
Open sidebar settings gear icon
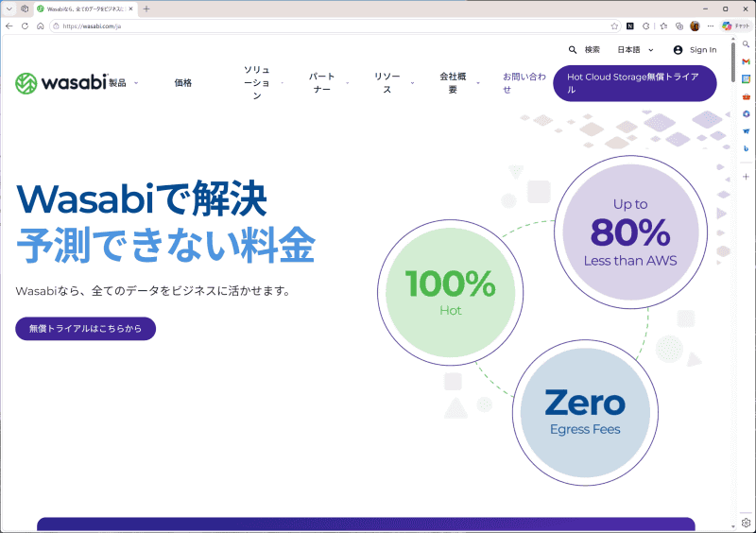click(746, 523)
